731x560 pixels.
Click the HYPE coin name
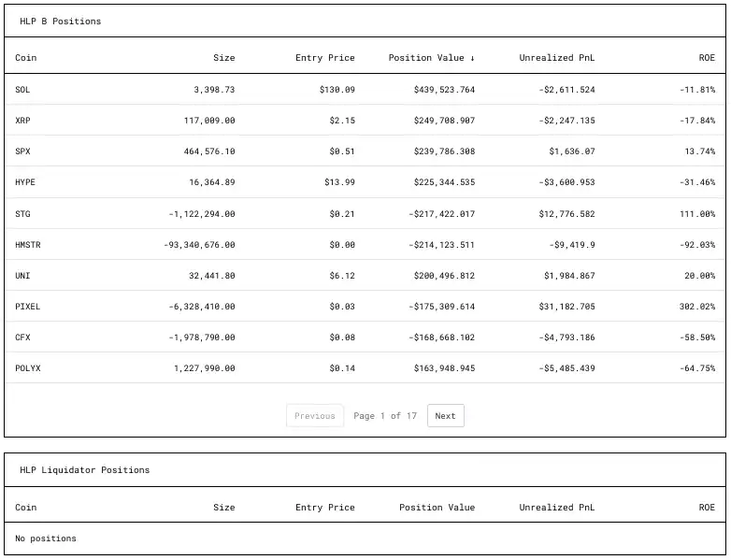[25, 182]
